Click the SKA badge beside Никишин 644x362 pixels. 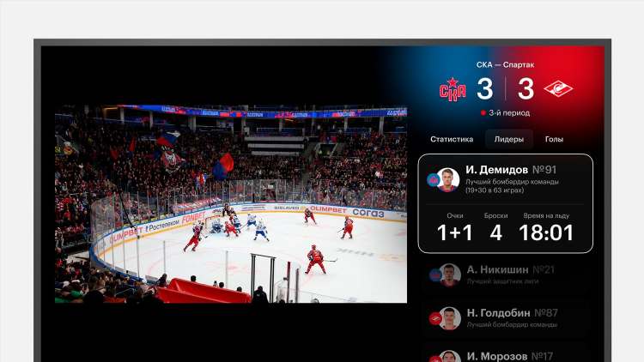[x=435, y=275]
